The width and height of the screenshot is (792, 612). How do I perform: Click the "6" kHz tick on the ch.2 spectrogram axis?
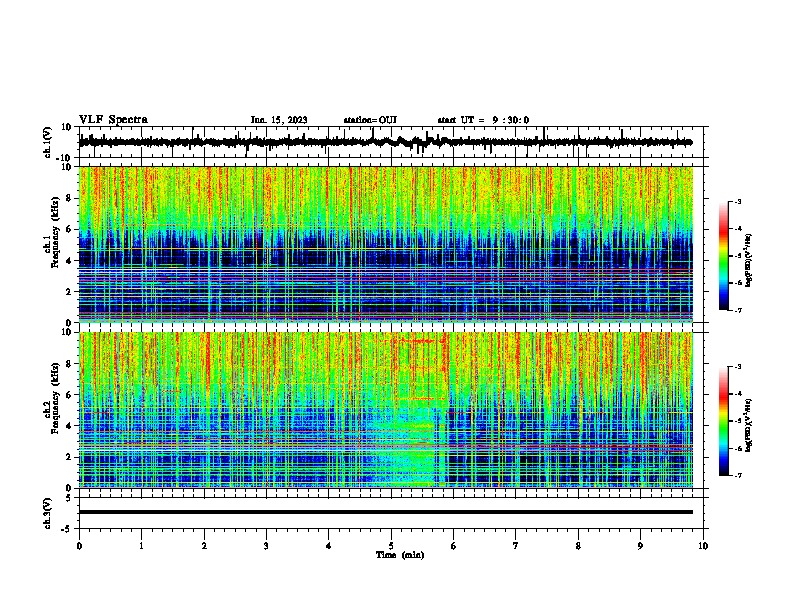click(70, 395)
